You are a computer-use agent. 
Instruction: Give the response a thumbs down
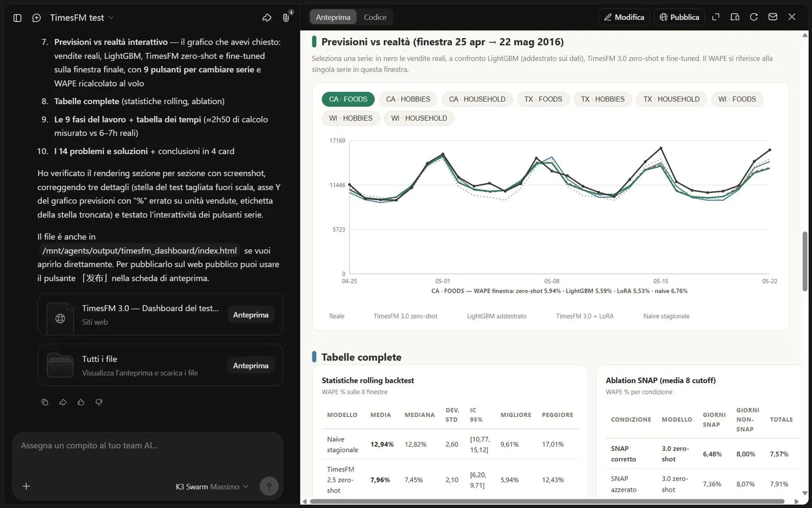[99, 402]
